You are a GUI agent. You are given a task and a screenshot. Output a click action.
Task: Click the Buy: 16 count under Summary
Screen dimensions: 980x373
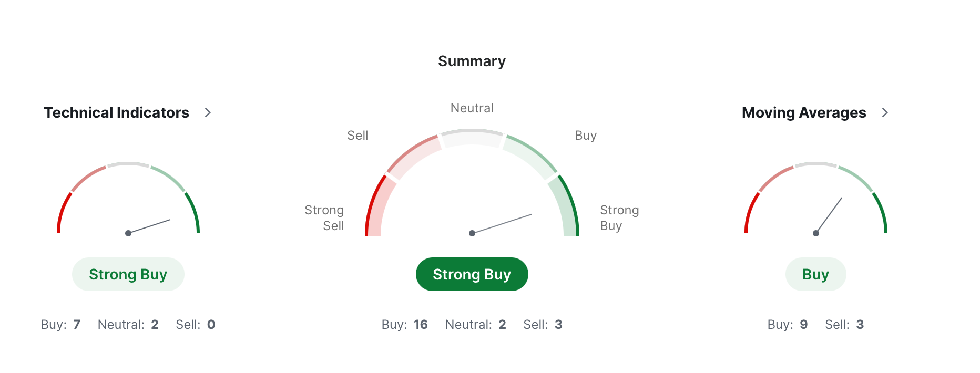pyautogui.click(x=405, y=324)
